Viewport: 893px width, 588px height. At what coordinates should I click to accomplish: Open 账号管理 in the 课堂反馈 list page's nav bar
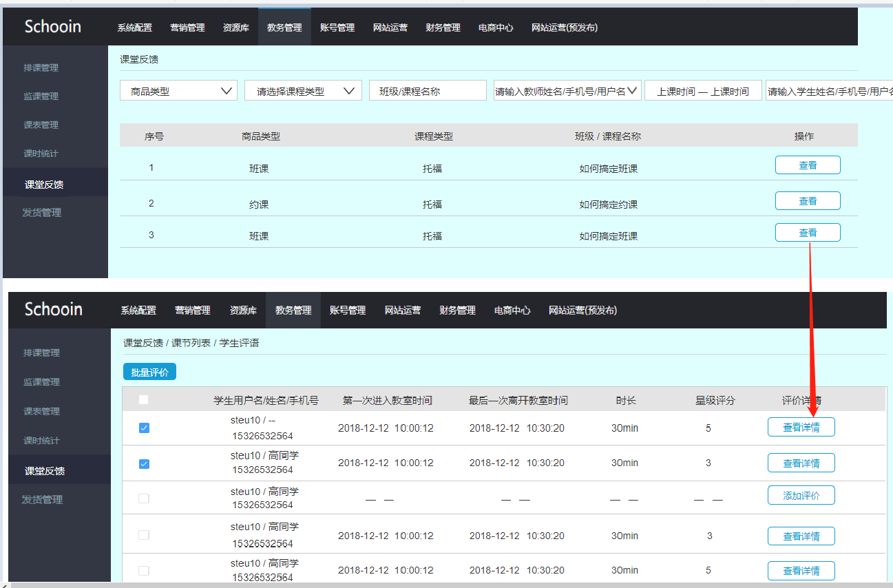tap(337, 28)
